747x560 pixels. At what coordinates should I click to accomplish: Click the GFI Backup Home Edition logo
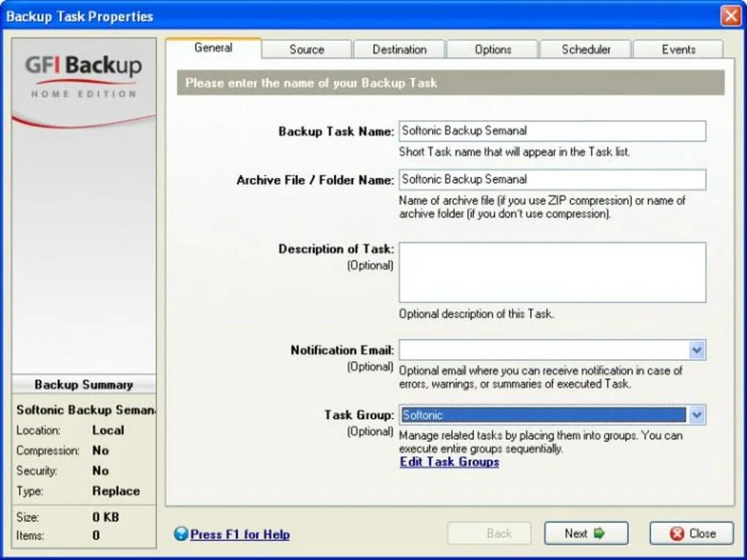83,76
